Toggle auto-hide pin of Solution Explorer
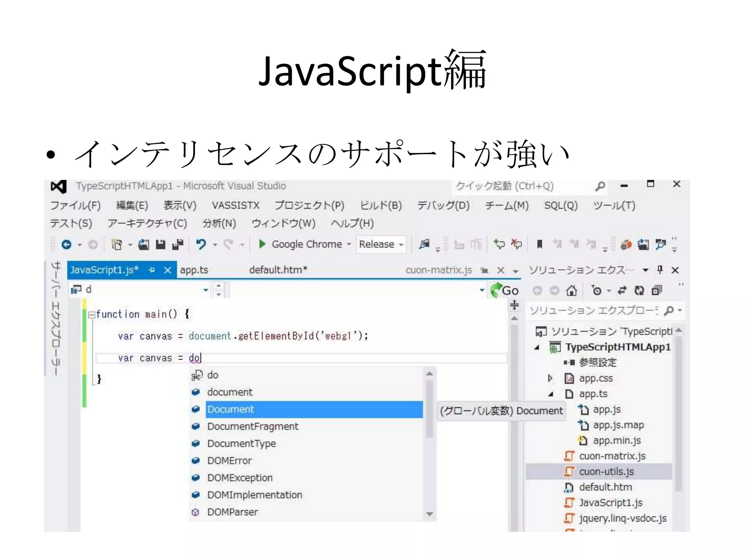The height and width of the screenshot is (560, 747). point(660,270)
